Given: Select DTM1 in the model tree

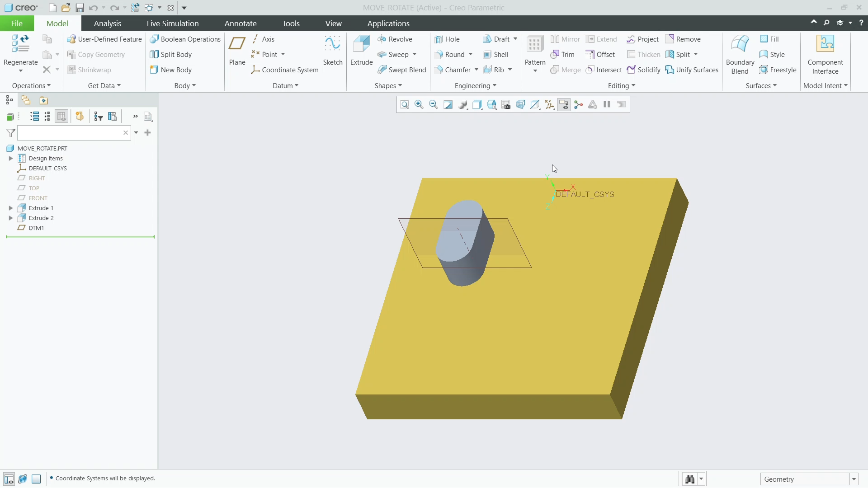Looking at the screenshot, I should click(x=36, y=228).
